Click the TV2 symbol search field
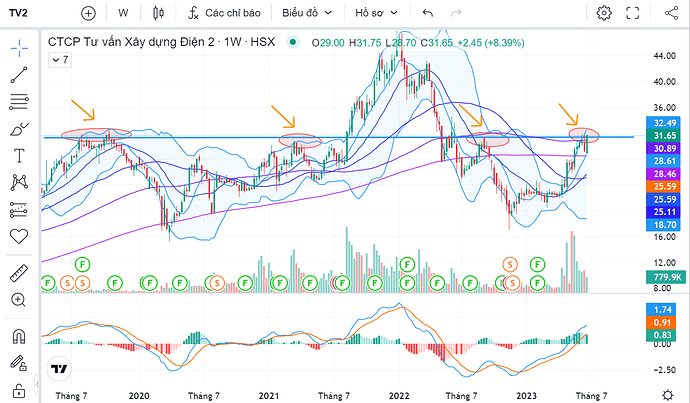The width and height of the screenshot is (690, 403). (x=18, y=13)
